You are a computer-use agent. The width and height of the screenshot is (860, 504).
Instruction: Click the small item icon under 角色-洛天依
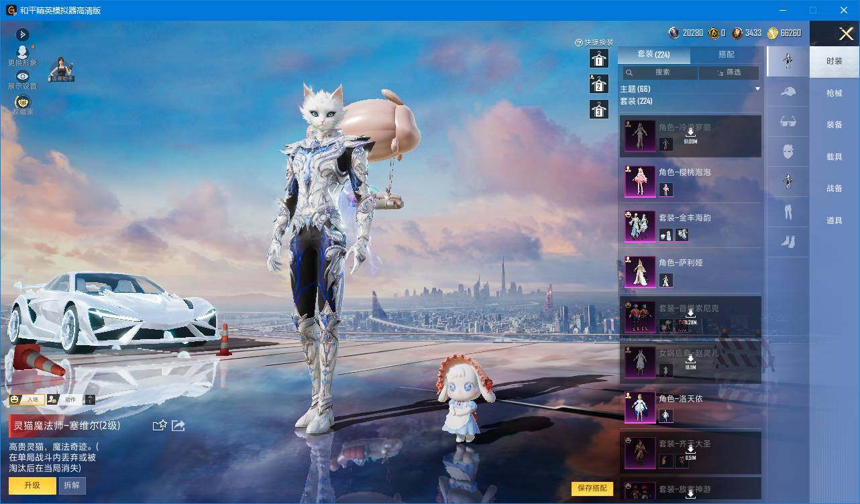pos(665,416)
